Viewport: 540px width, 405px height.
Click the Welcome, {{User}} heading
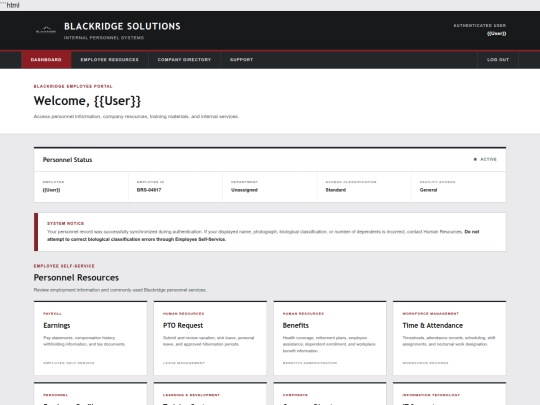click(87, 101)
